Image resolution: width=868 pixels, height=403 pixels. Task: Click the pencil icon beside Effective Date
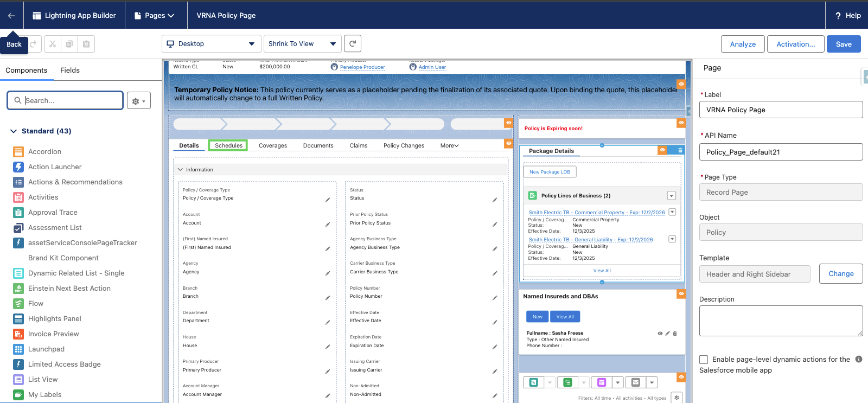[x=495, y=322]
